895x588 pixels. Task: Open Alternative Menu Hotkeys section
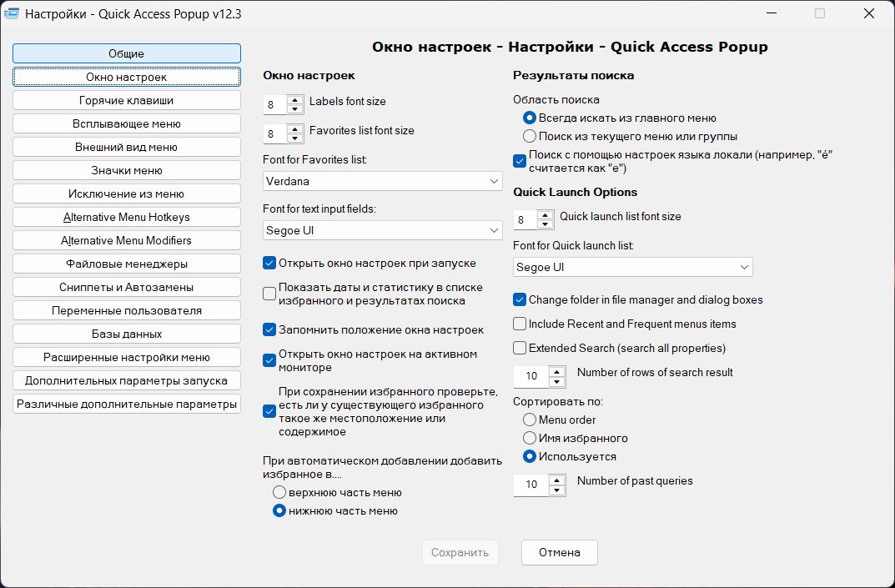(x=127, y=217)
